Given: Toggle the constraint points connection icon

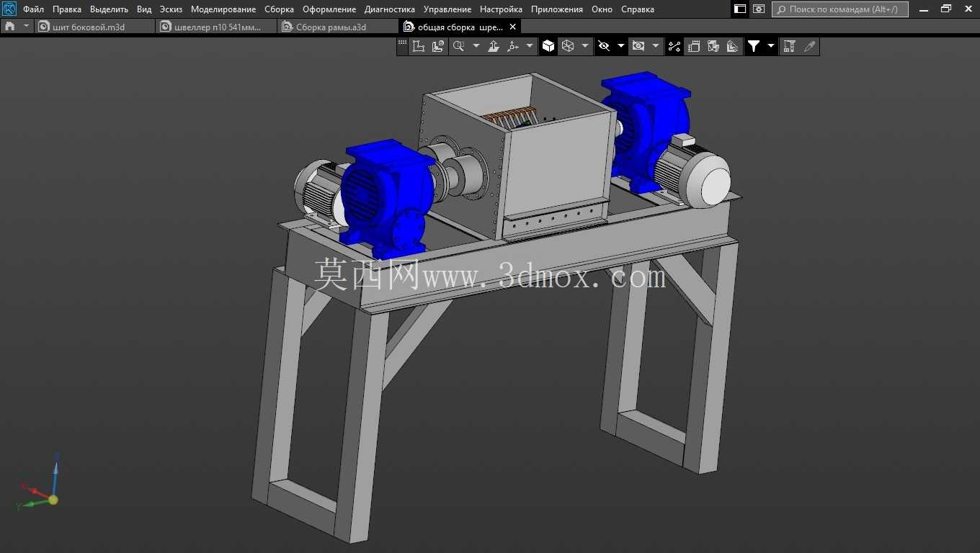Looking at the screenshot, I should tap(674, 46).
